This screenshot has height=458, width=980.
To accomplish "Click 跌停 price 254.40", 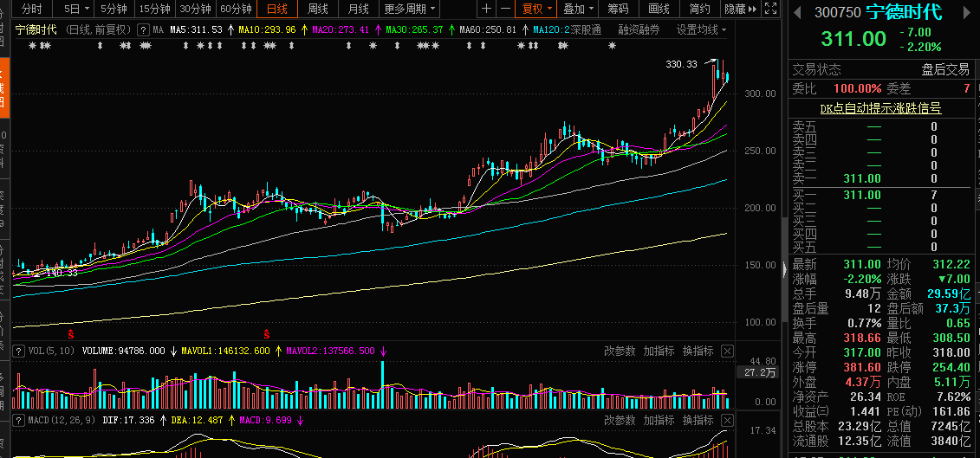I will click(951, 367).
